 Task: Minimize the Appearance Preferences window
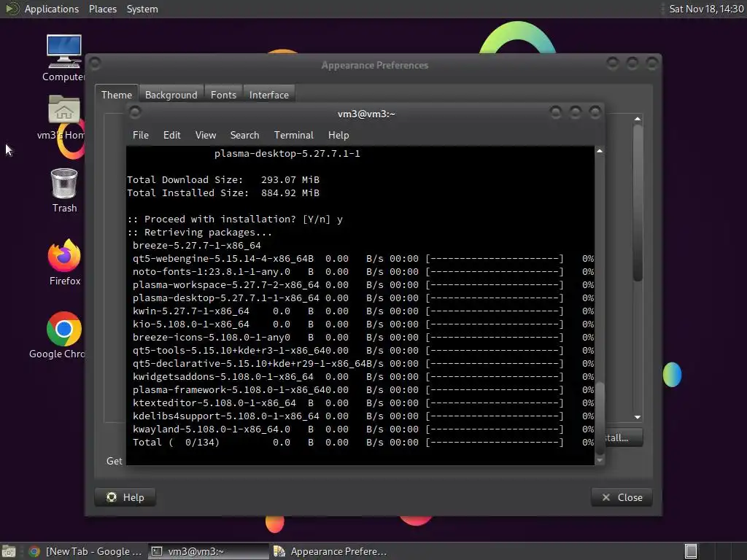click(613, 63)
